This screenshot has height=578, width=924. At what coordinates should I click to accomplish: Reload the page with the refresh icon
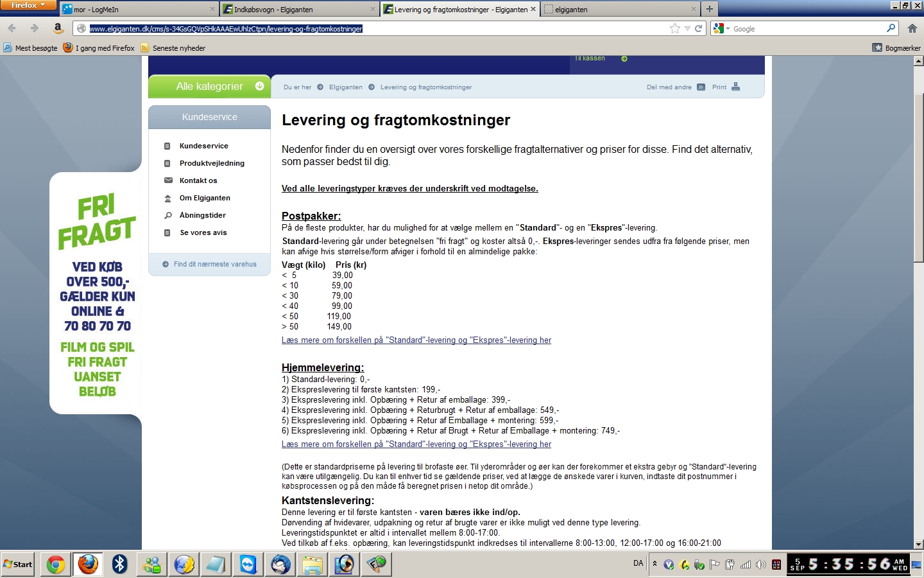coord(698,28)
